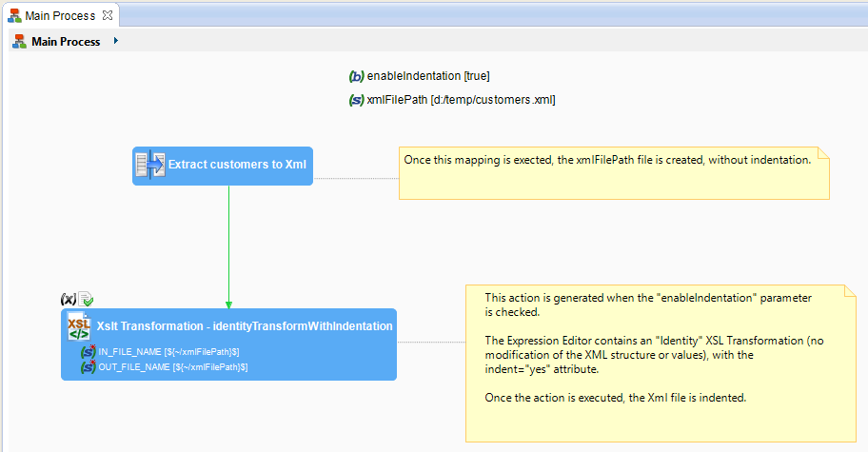This screenshot has height=452, width=868.
Task: Click the IN_FILE_NAME parameter text
Action: (169, 352)
